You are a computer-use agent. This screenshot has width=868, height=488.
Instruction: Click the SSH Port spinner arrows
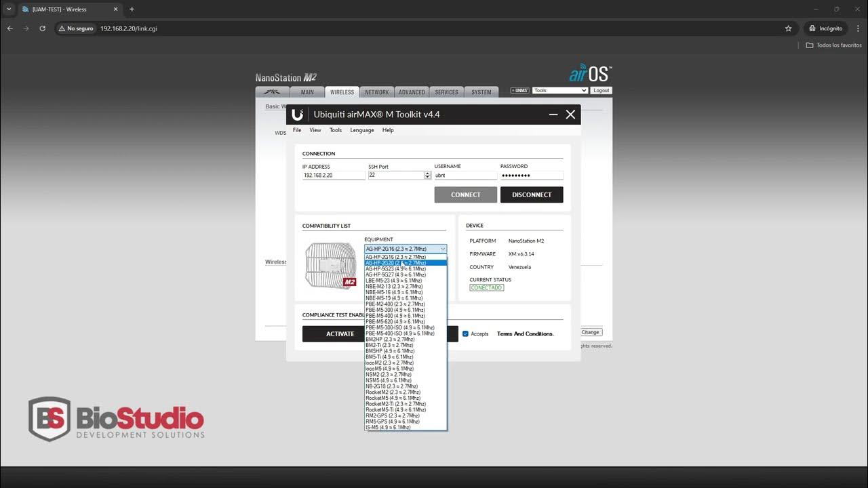(x=427, y=175)
